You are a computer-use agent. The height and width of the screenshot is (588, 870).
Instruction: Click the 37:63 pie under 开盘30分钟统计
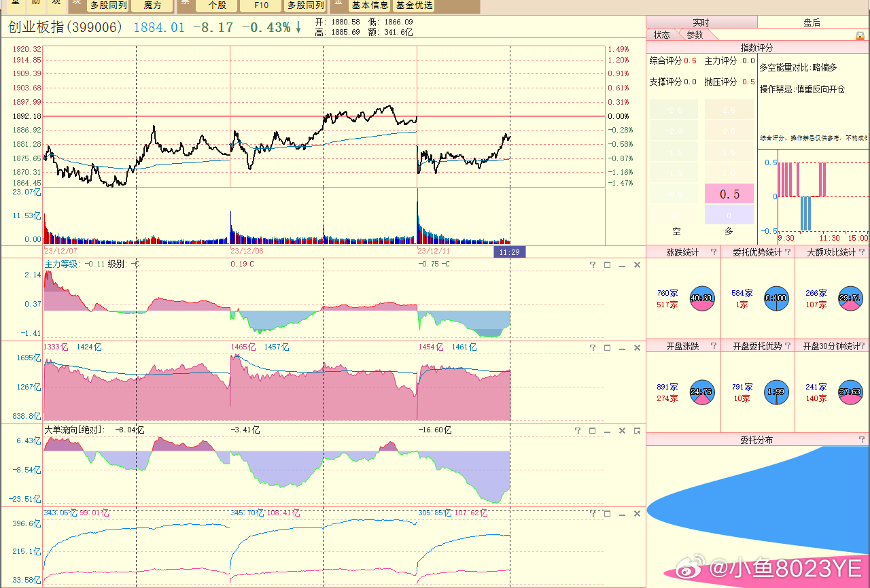[850, 391]
